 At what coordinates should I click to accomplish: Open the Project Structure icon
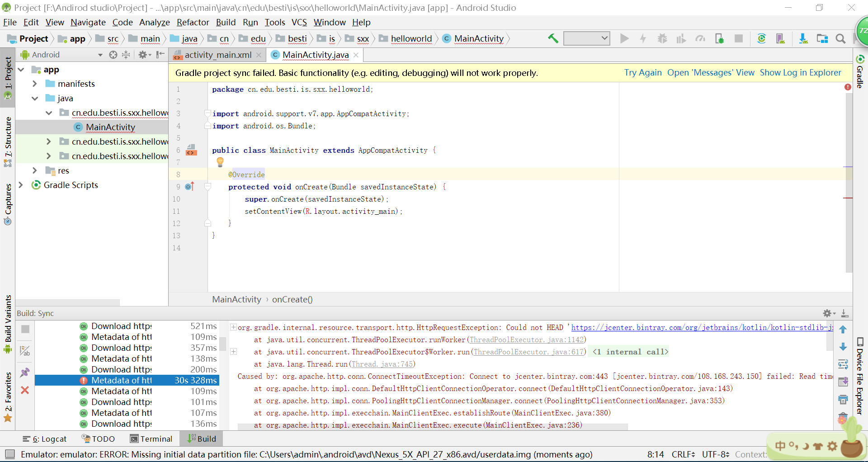click(822, 39)
